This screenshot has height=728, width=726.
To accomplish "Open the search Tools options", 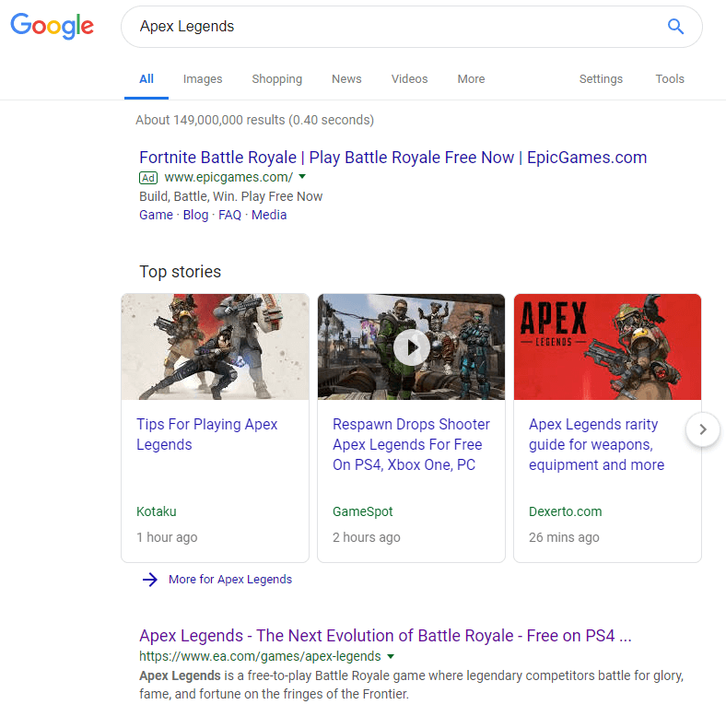I will point(670,79).
